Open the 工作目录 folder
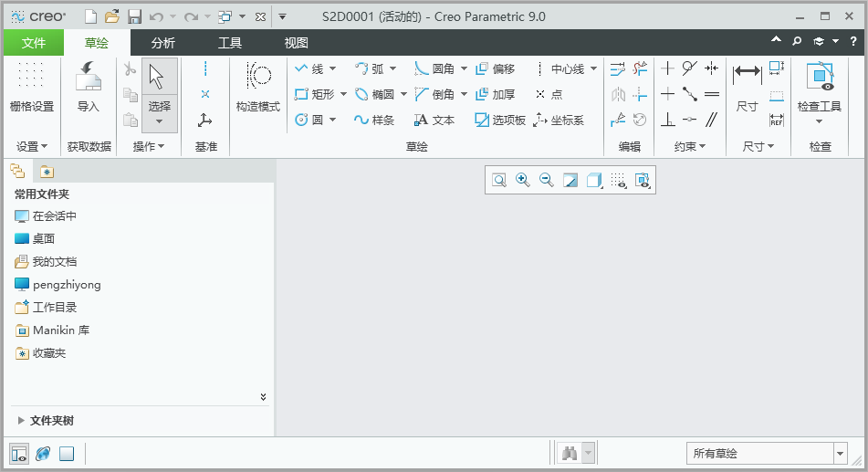 (46, 307)
